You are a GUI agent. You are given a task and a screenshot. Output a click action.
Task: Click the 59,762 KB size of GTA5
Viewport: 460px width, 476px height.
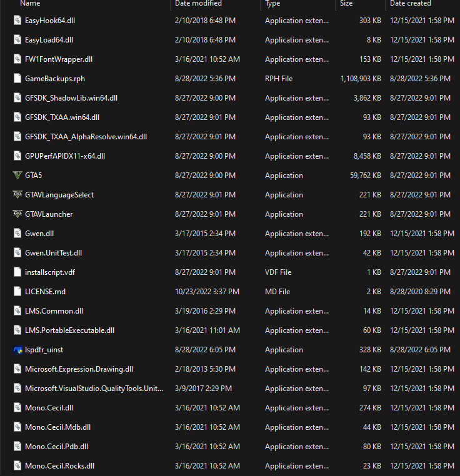click(x=366, y=176)
